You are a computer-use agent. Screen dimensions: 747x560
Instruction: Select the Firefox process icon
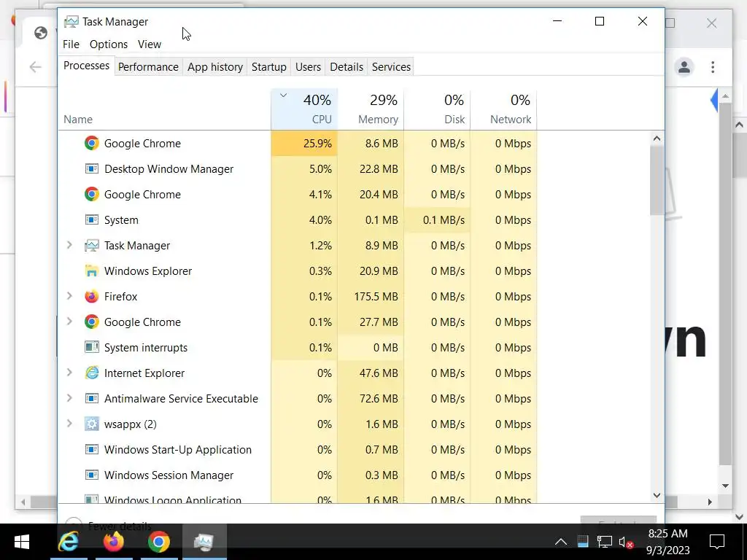coord(91,296)
